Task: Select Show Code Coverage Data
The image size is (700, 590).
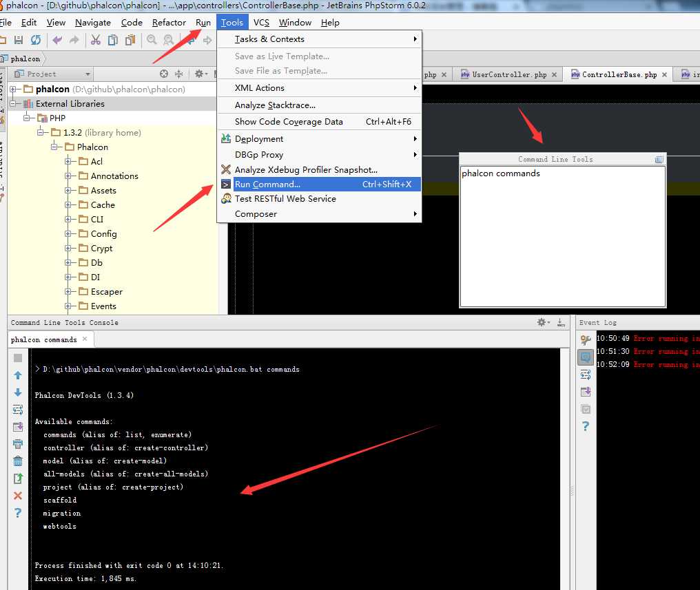Action: [319, 122]
